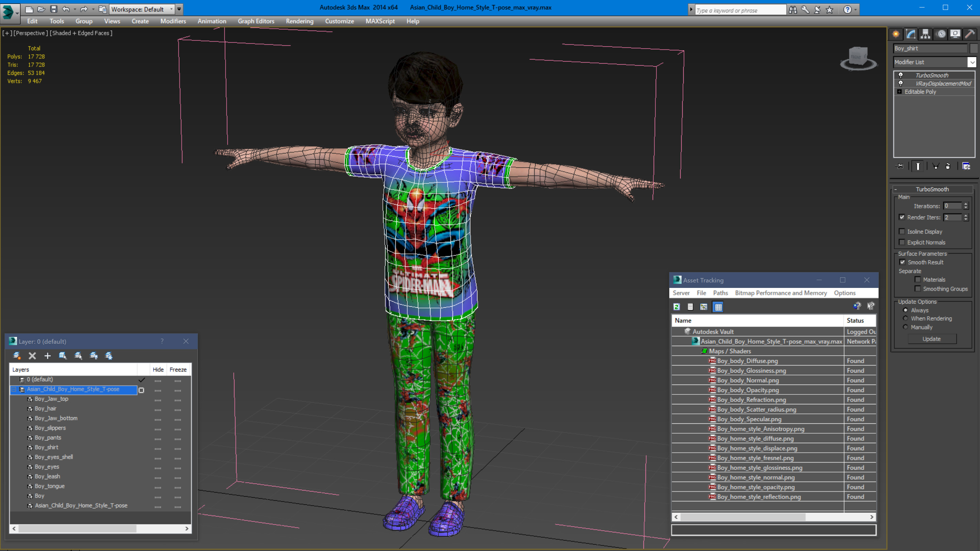Collapse the Asian_Child_Boy_Home_Style_T-pose layer
Image resolution: width=980 pixels, height=551 pixels.
(x=14, y=389)
